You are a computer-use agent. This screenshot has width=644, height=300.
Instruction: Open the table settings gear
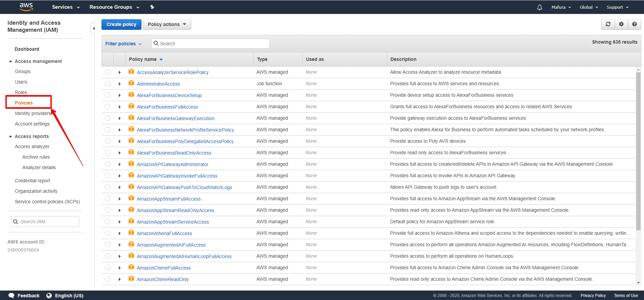coord(621,24)
